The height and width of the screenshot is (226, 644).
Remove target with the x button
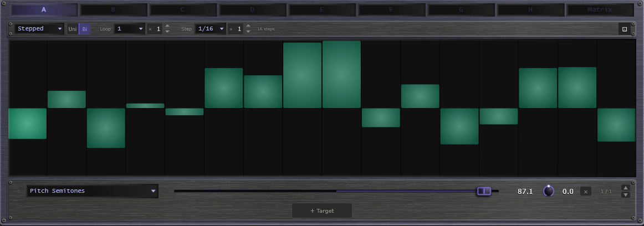click(x=586, y=191)
